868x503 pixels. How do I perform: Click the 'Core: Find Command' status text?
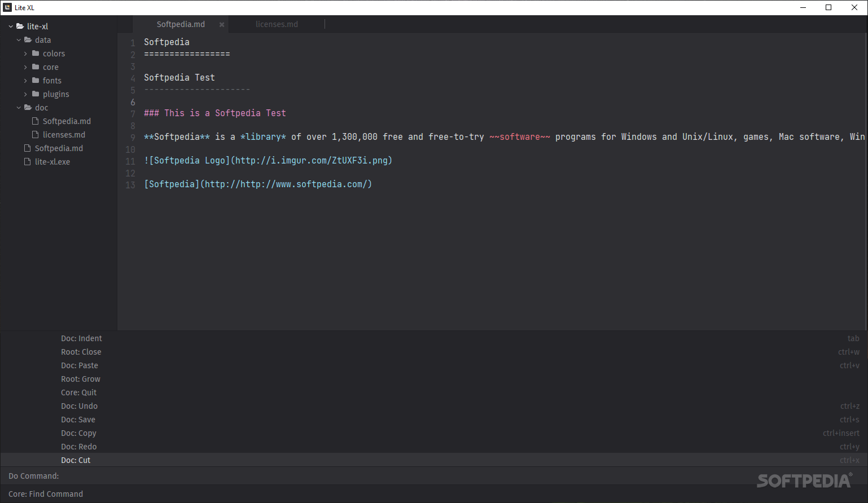[x=46, y=494]
